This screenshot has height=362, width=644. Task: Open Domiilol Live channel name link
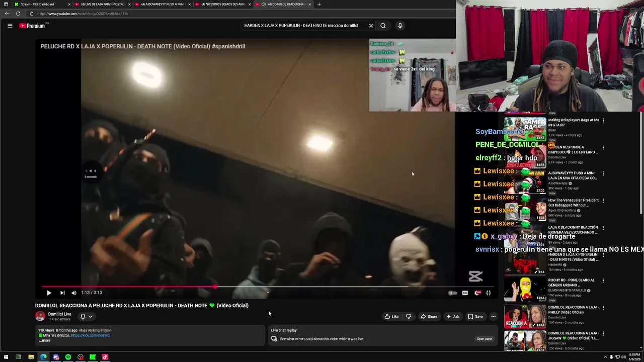pyautogui.click(x=59, y=314)
